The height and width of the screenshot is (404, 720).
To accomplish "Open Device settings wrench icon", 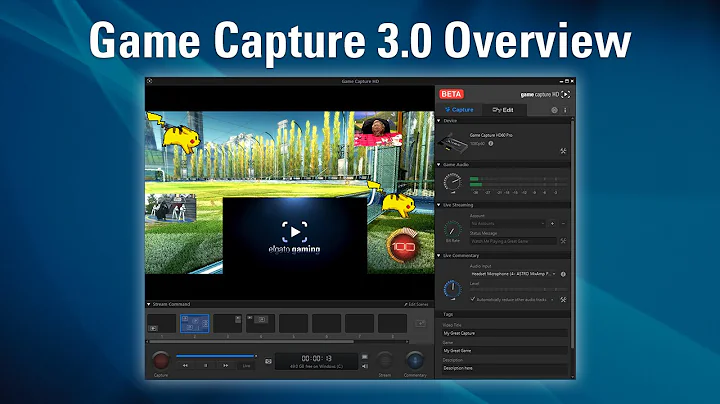I will click(x=563, y=151).
